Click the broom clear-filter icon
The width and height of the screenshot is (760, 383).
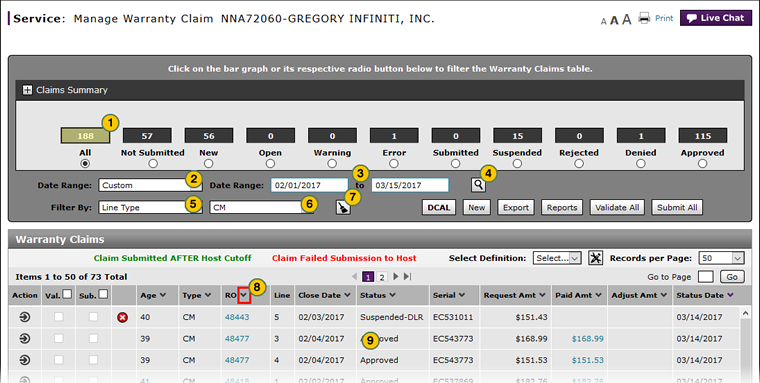[343, 207]
